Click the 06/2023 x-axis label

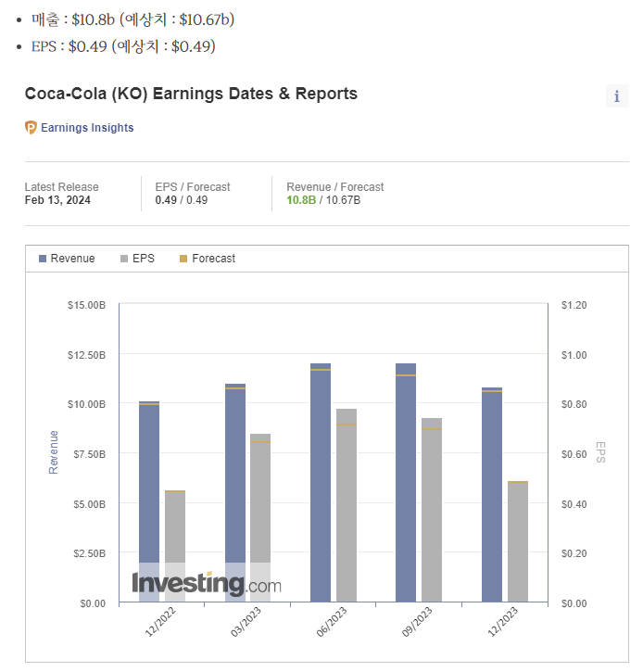(x=332, y=622)
